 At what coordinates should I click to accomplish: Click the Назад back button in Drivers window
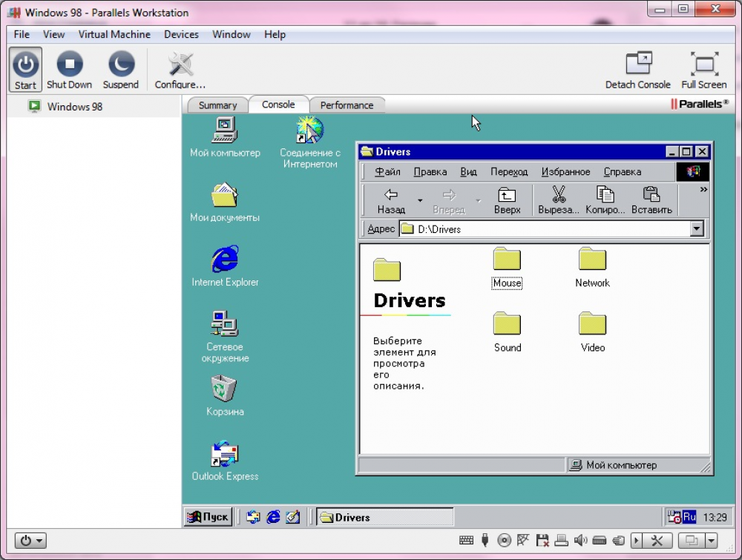(x=391, y=201)
